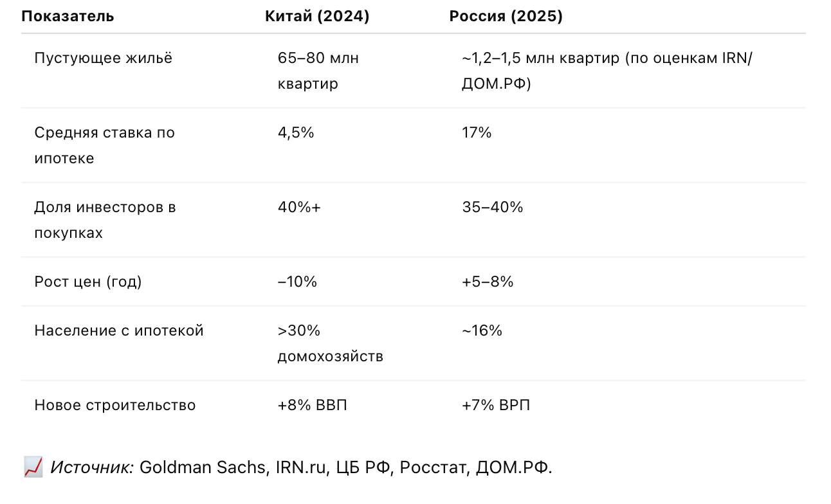Click the 17% mortgage rate cell
The width and height of the screenshot is (831, 504).
click(477, 133)
